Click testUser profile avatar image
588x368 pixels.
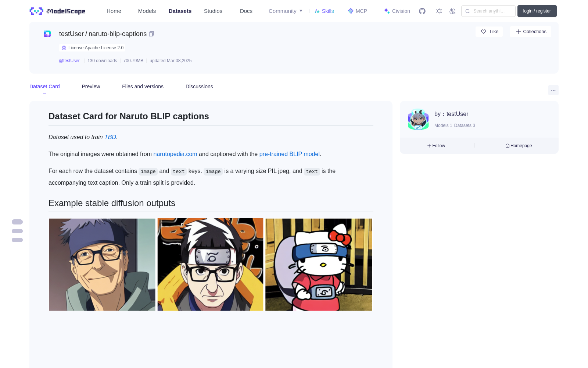coord(418,119)
